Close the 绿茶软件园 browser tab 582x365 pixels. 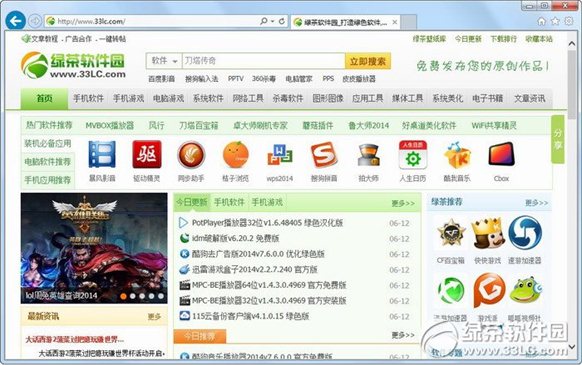click(395, 22)
